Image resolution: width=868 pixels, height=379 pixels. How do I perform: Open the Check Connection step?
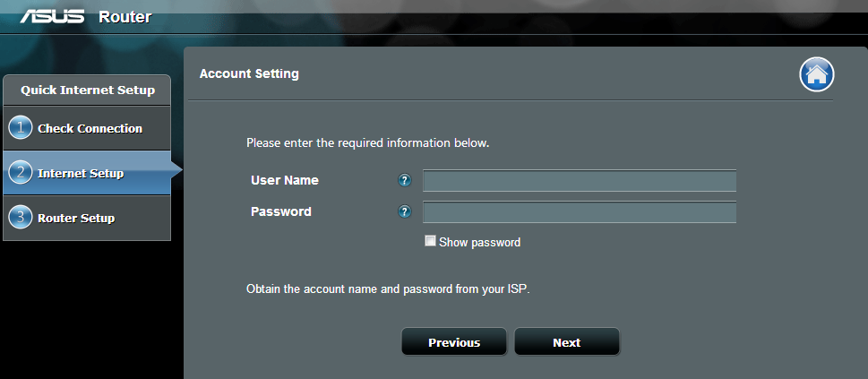[x=87, y=128]
